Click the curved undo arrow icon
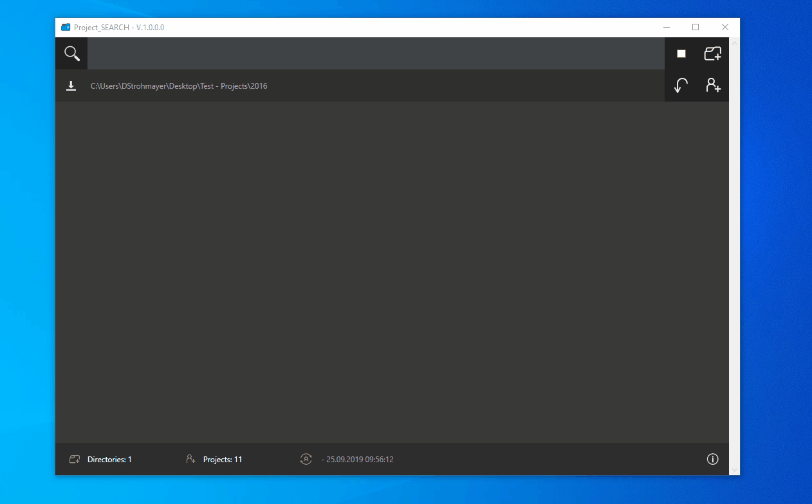Viewport: 812px width, 504px height. [x=681, y=85]
